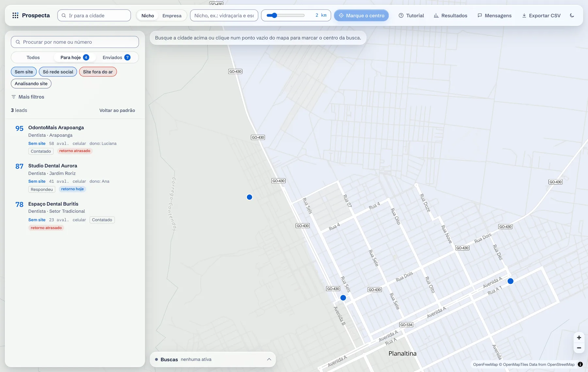Click Exportar CSV
This screenshot has width=588, height=372.
coord(541,15)
